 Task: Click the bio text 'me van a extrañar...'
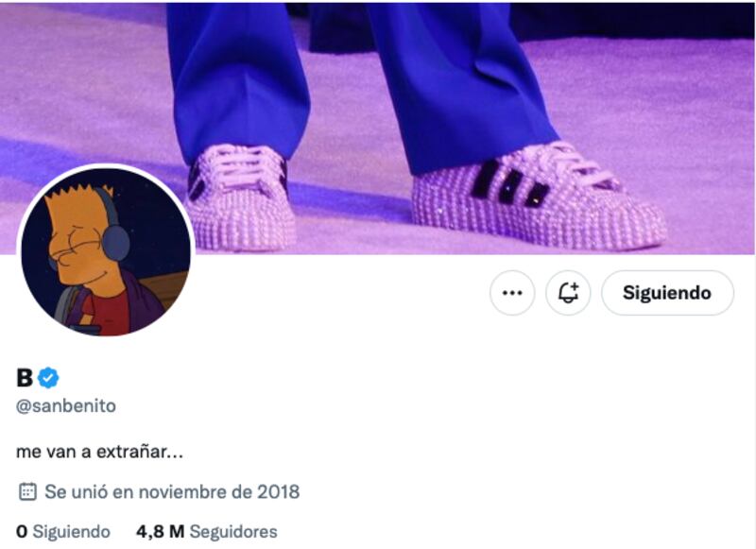(99, 452)
